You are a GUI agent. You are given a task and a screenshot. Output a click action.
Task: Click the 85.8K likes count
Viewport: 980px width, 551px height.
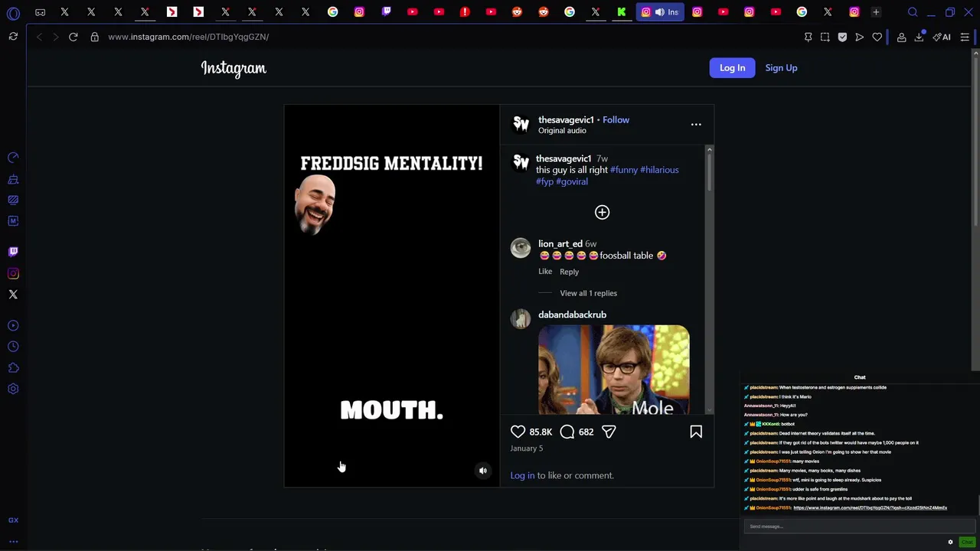(541, 432)
